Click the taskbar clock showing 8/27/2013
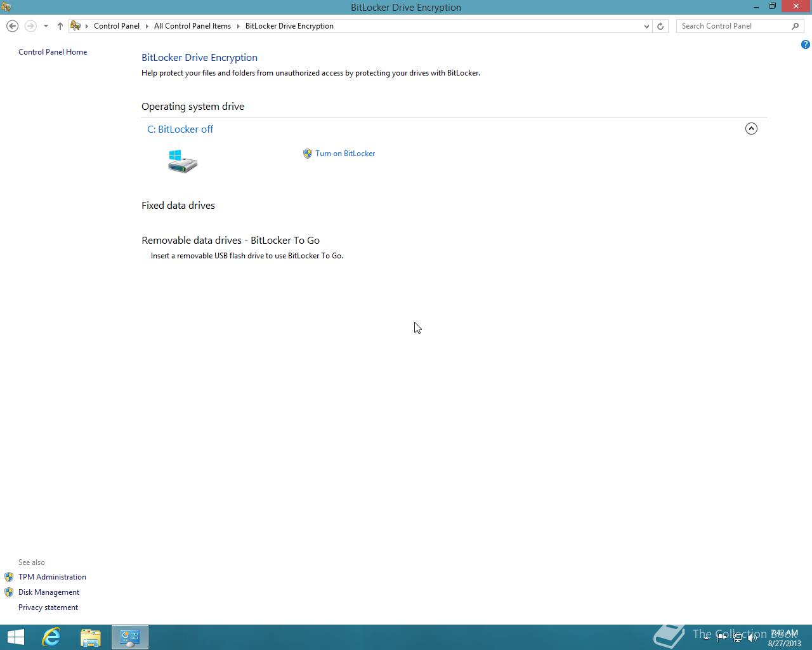The image size is (812, 650). (785, 638)
